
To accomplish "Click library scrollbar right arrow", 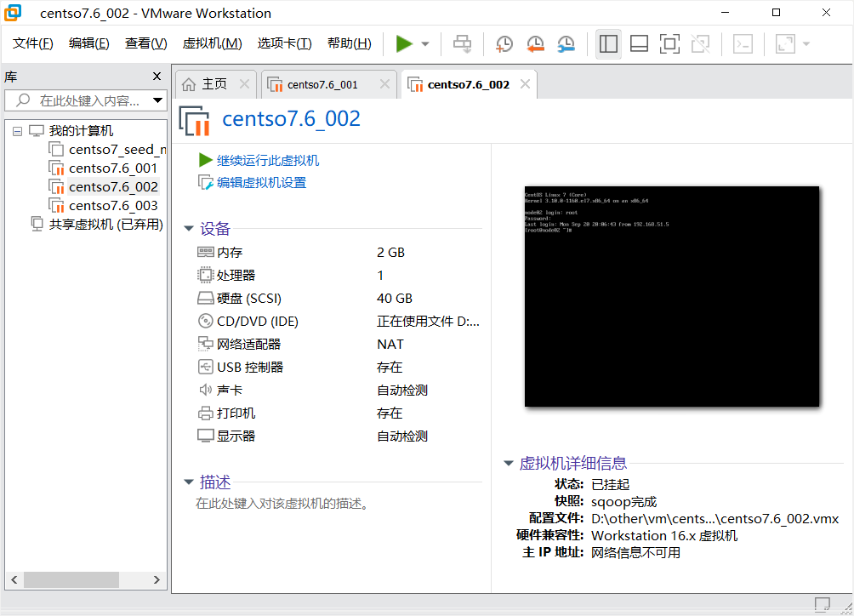I will (157, 579).
